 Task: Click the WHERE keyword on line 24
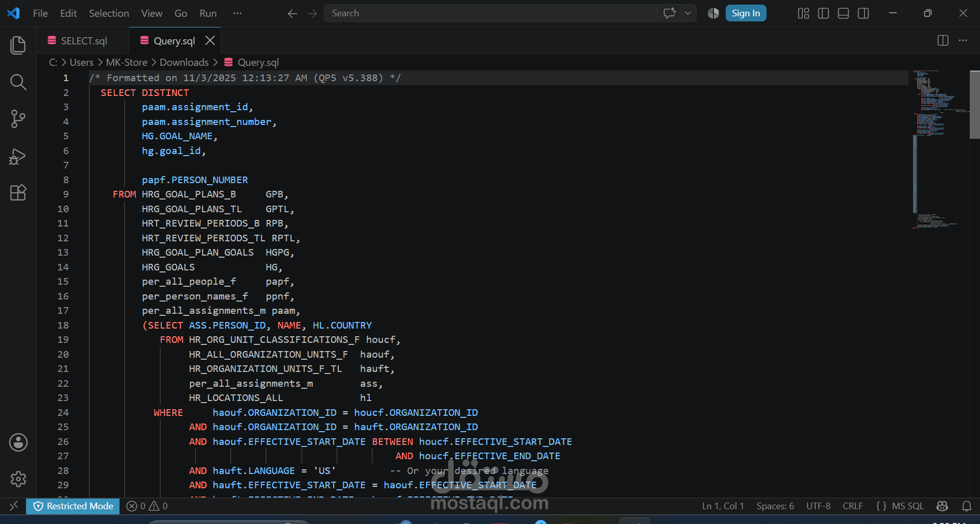168,412
